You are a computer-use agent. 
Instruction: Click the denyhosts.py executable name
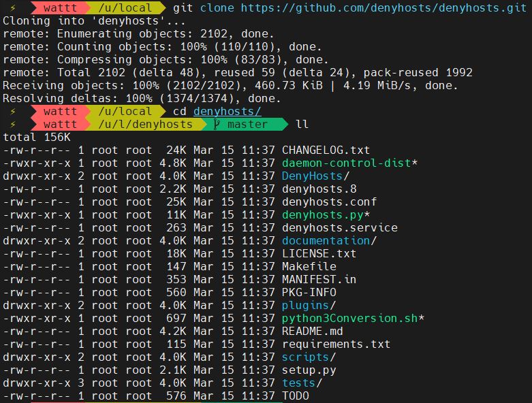click(322, 215)
